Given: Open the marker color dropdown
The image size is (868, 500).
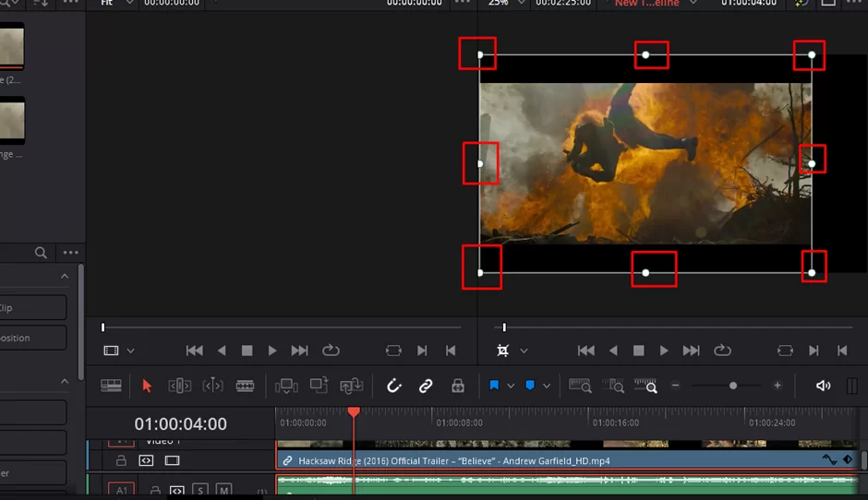Looking at the screenshot, I should (x=547, y=386).
